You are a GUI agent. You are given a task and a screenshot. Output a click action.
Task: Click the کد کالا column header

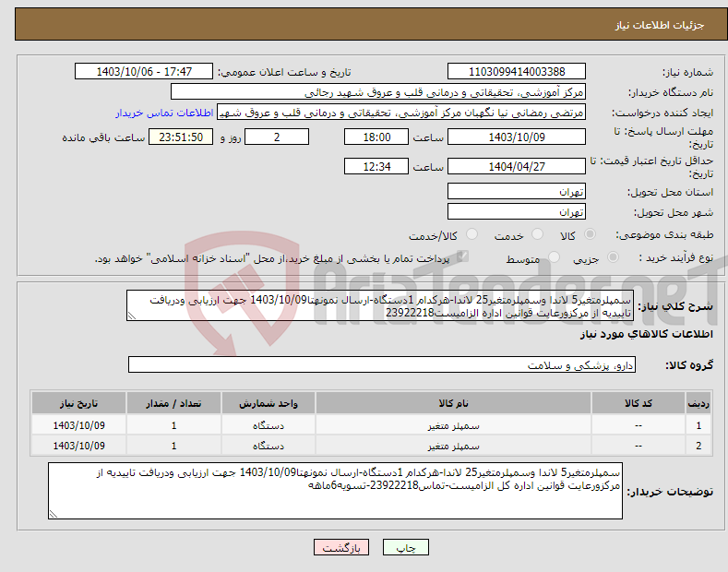[638, 403]
